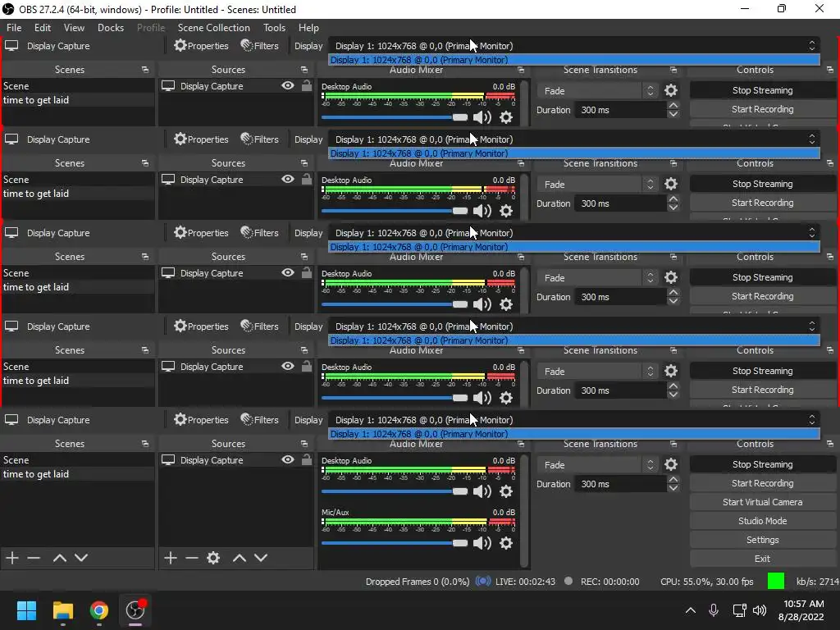This screenshot has width=840, height=630.
Task: Open the network tray icon
Action: coord(739,610)
